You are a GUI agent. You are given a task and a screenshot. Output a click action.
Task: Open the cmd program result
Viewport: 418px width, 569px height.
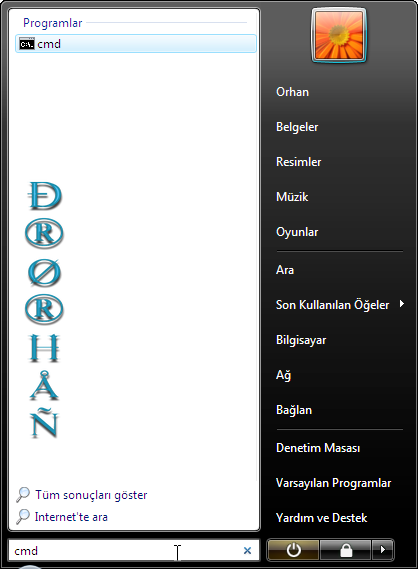(x=136, y=44)
